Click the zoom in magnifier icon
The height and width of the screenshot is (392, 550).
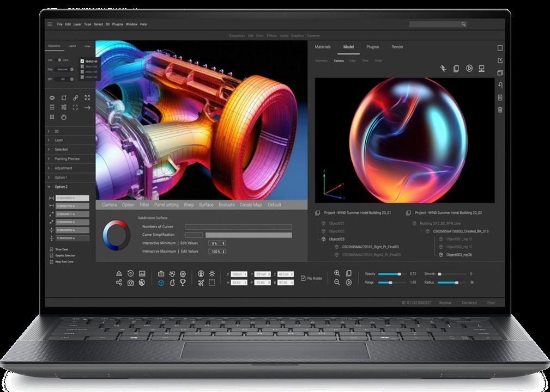[337, 273]
